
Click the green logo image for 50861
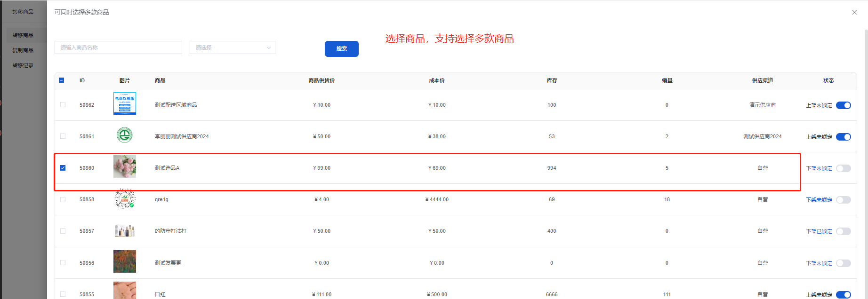[125, 135]
